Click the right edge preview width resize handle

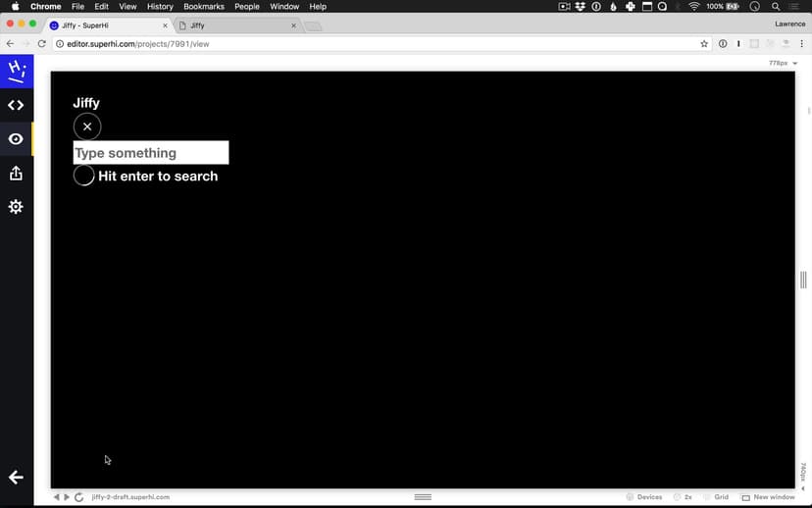click(x=803, y=280)
